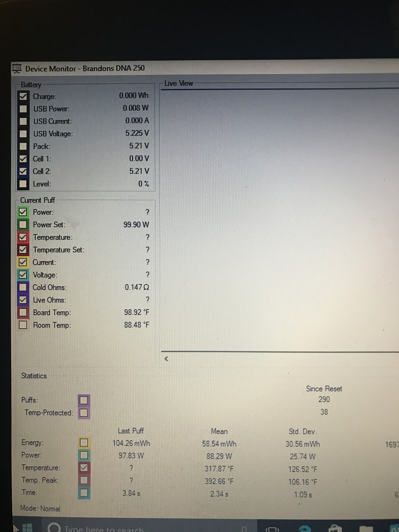
Task: Enable the Board Temp checkbox
Action: pos(23,312)
